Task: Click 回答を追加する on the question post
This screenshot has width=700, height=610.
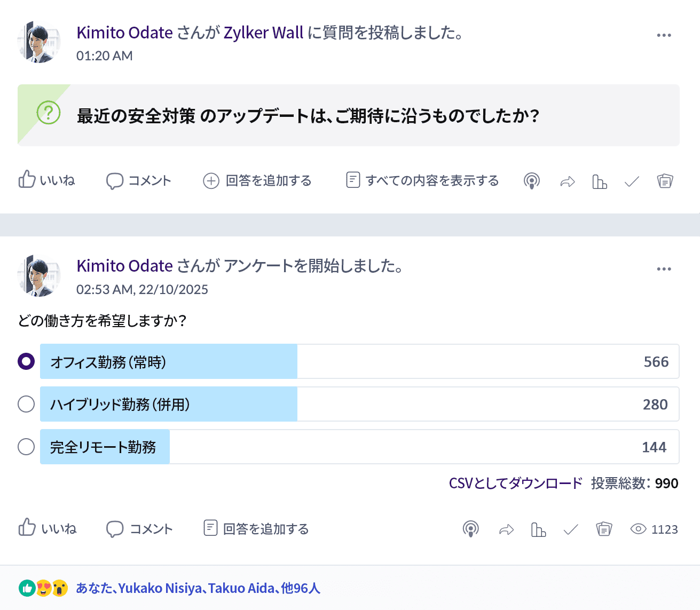Action: (x=257, y=181)
